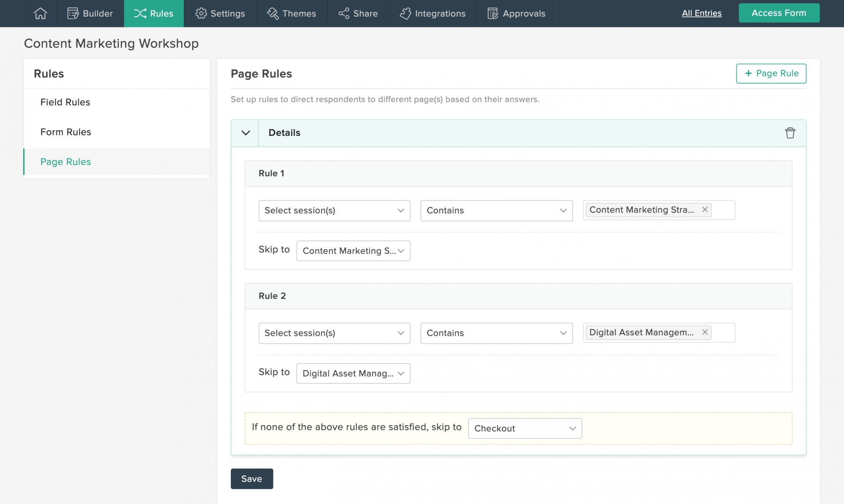This screenshot has height=504, width=844.
Task: Delete the Details rule using the trash icon
Action: click(790, 133)
